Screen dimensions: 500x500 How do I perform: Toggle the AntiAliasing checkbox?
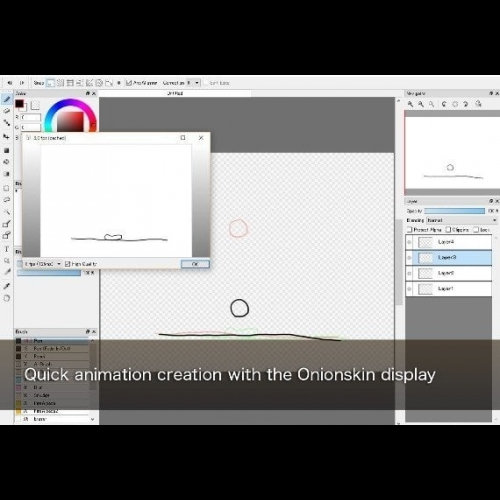pyautogui.click(x=129, y=83)
